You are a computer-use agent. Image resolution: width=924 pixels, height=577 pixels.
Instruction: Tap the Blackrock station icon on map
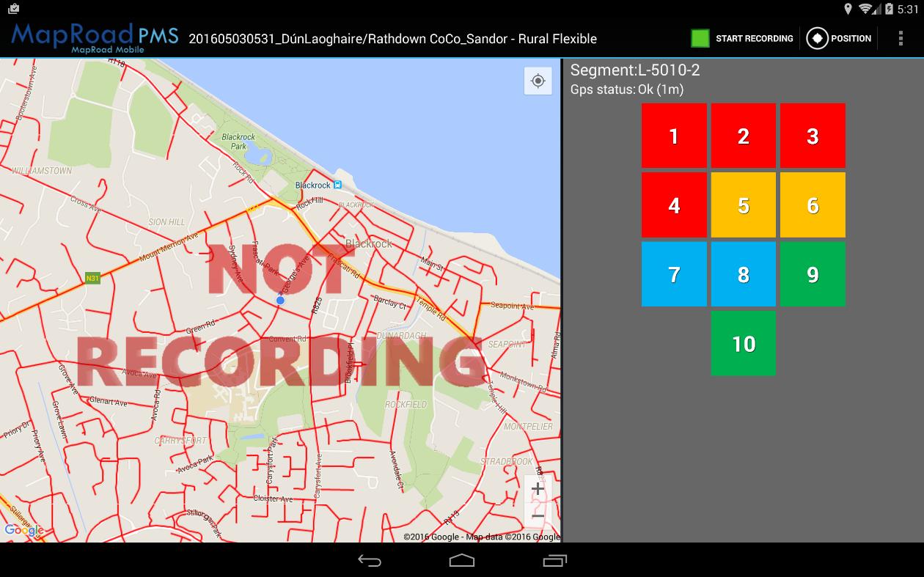coord(337,185)
